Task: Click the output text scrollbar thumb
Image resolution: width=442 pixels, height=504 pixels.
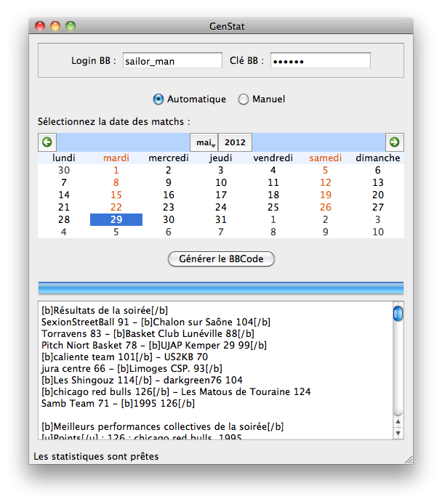Action: (398, 314)
